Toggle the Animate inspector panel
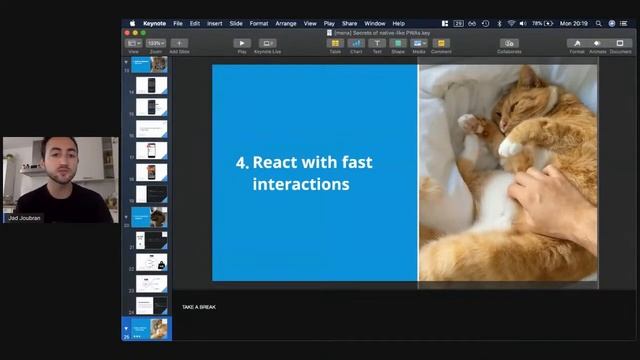Image resolution: width=640 pixels, height=360 pixels. (x=598, y=43)
